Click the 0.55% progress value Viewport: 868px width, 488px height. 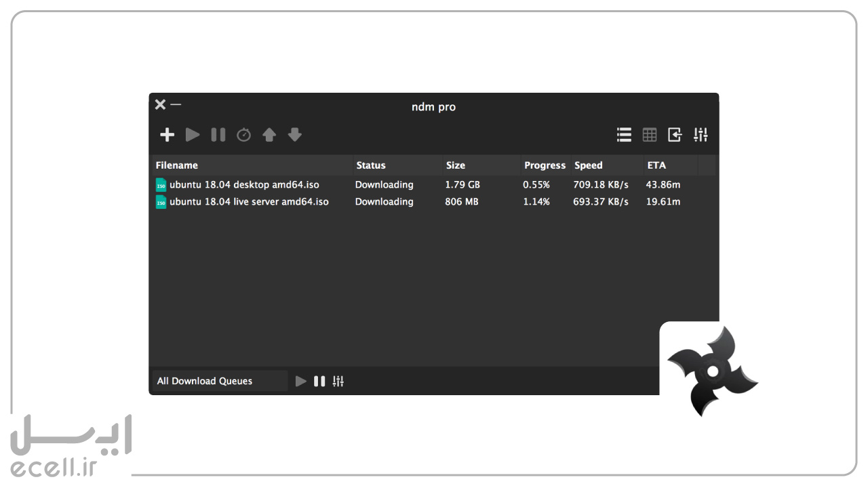(536, 184)
